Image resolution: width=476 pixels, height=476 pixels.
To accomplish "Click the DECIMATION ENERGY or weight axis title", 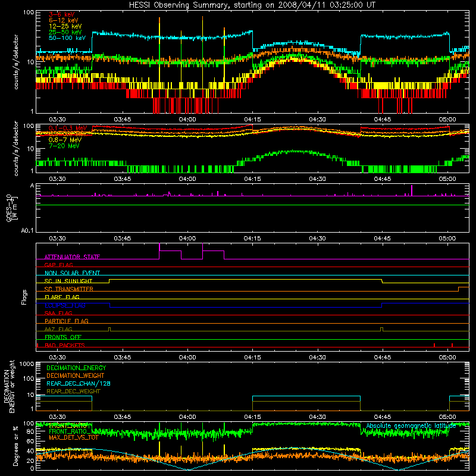I will coord(9,387).
